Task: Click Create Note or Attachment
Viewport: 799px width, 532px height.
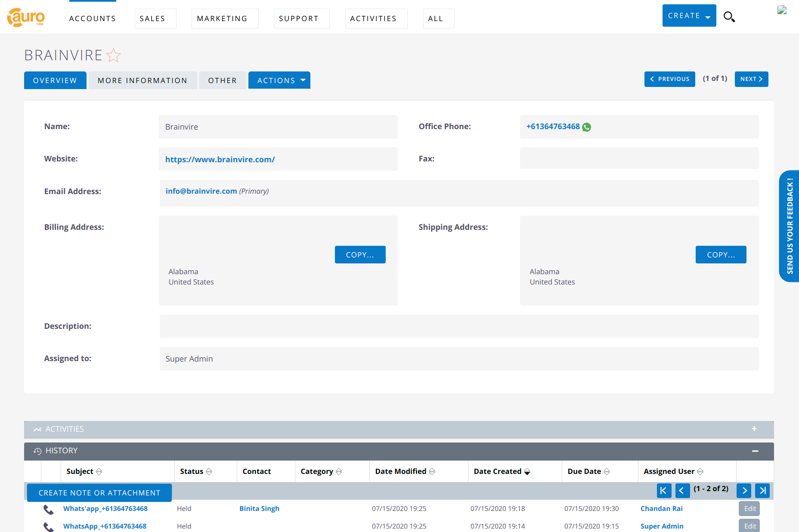Action: [x=99, y=493]
